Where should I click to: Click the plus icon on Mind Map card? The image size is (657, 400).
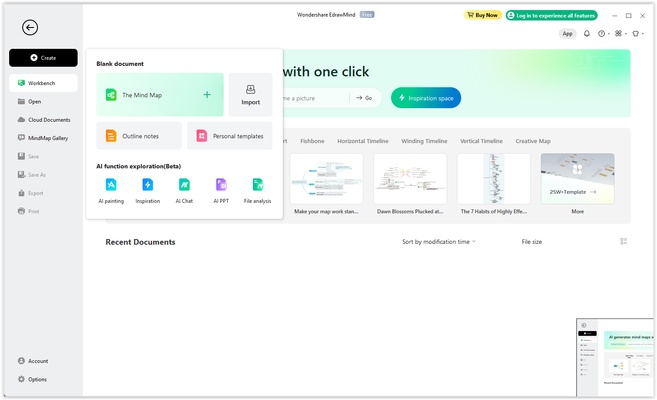coord(207,95)
